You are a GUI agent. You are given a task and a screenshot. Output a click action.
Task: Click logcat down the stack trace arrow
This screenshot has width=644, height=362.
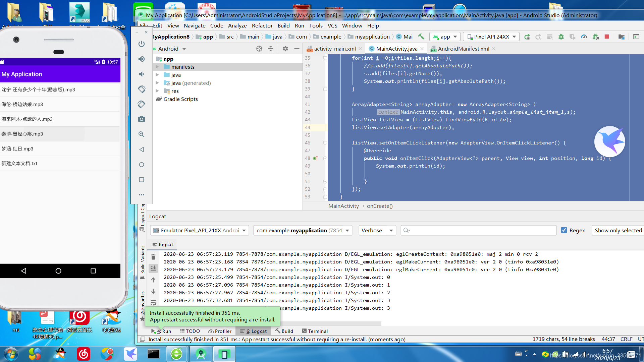click(x=153, y=291)
